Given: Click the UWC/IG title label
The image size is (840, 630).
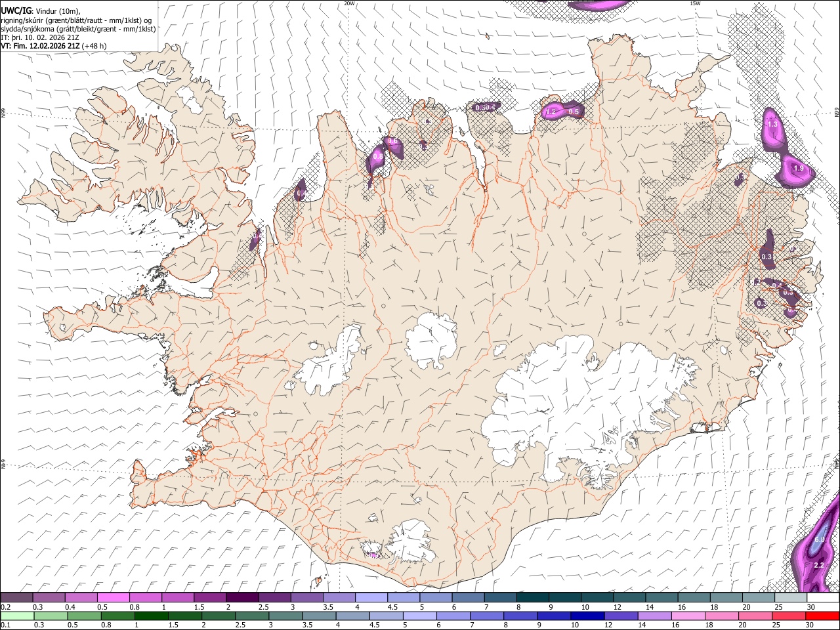Looking at the screenshot, I should click(16, 10).
